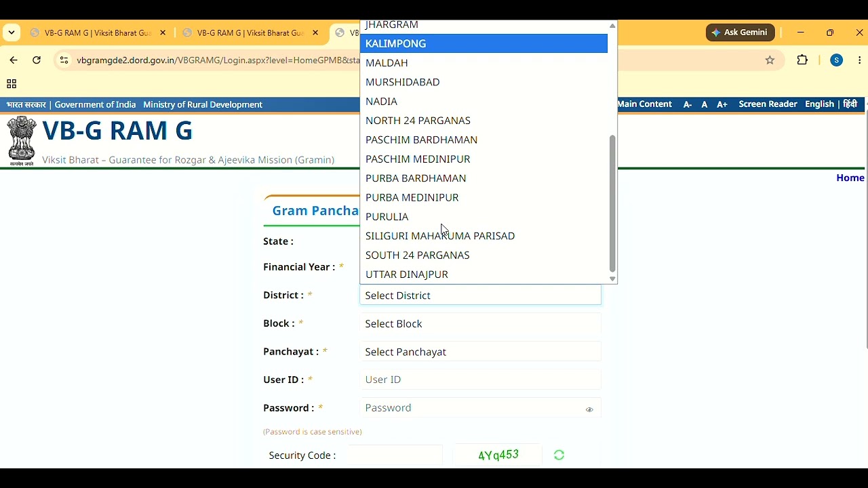Screen dimensions: 868x488
Task: Click the Home link
Action: [x=850, y=178]
